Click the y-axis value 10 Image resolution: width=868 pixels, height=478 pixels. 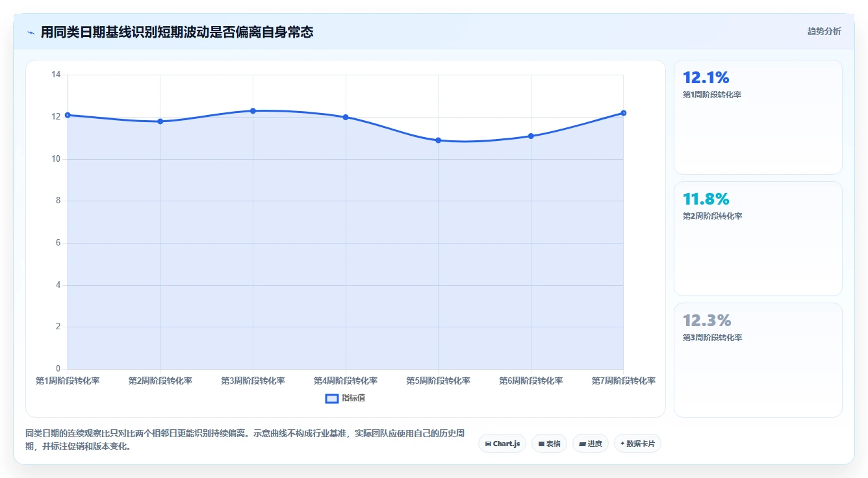coord(56,159)
